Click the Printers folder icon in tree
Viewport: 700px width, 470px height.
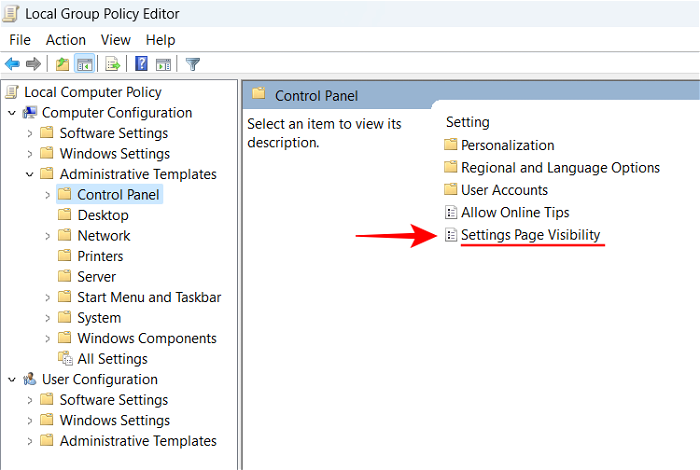(65, 255)
